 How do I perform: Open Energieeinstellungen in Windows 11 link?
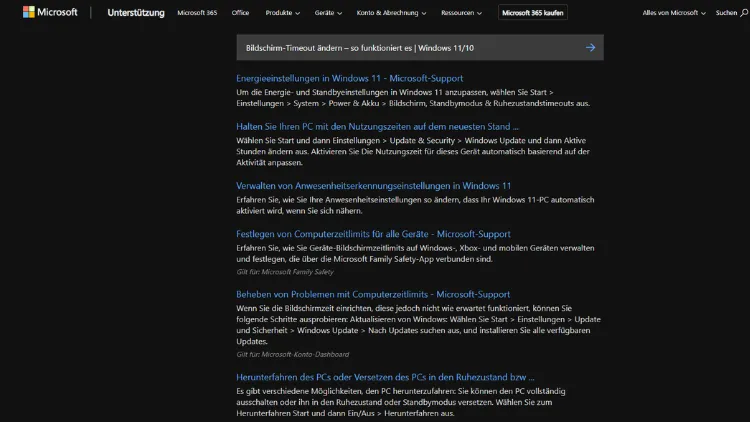click(x=350, y=78)
